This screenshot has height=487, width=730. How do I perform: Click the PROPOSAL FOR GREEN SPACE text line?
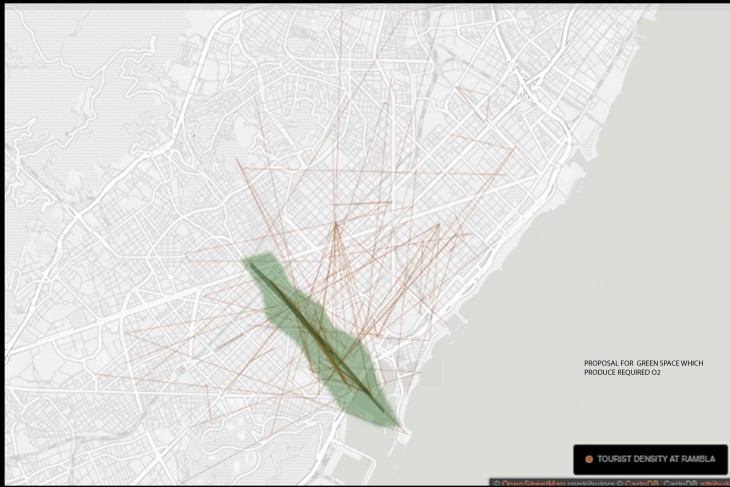pyautogui.click(x=644, y=363)
